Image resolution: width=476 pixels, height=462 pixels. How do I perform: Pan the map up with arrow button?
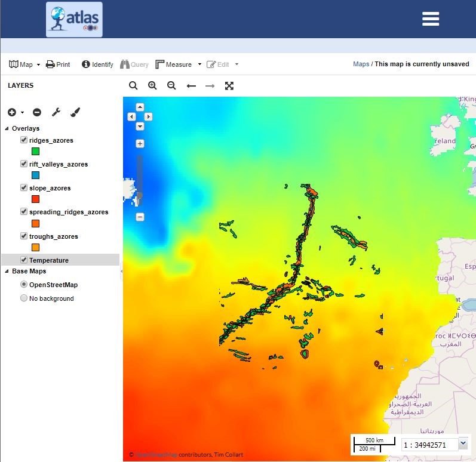(140, 107)
